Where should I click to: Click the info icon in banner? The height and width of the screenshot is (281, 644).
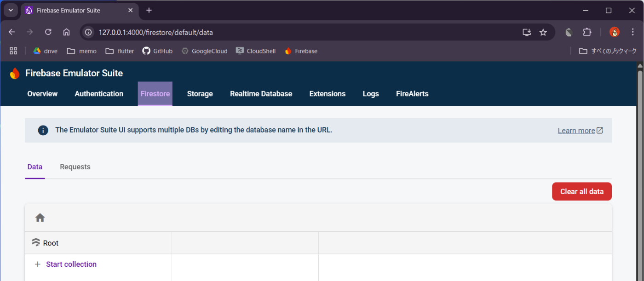point(43,130)
